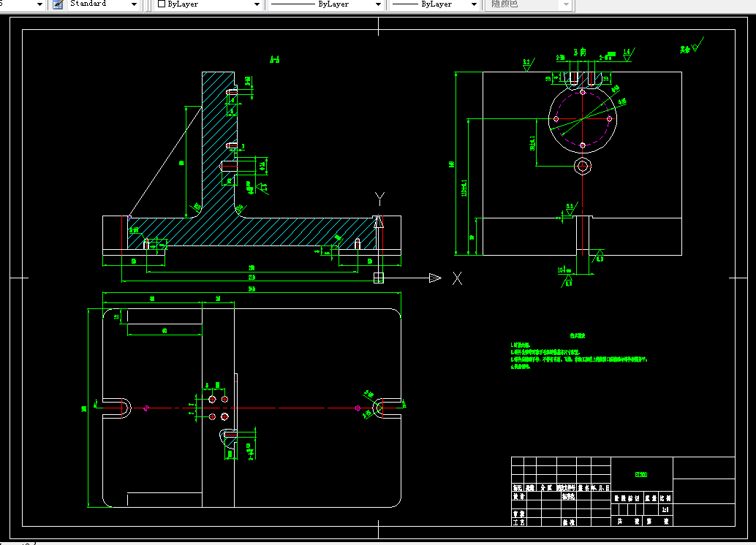Open the ByLayer linetype dropdown
The width and height of the screenshot is (756, 545).
click(x=325, y=4)
